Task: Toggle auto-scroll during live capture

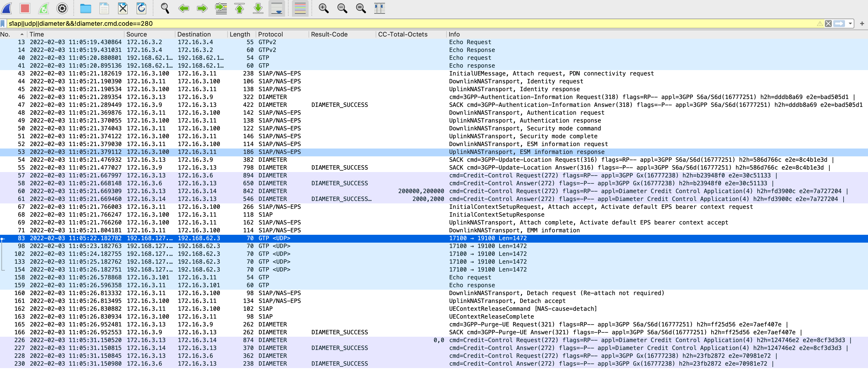Action: pos(277,8)
